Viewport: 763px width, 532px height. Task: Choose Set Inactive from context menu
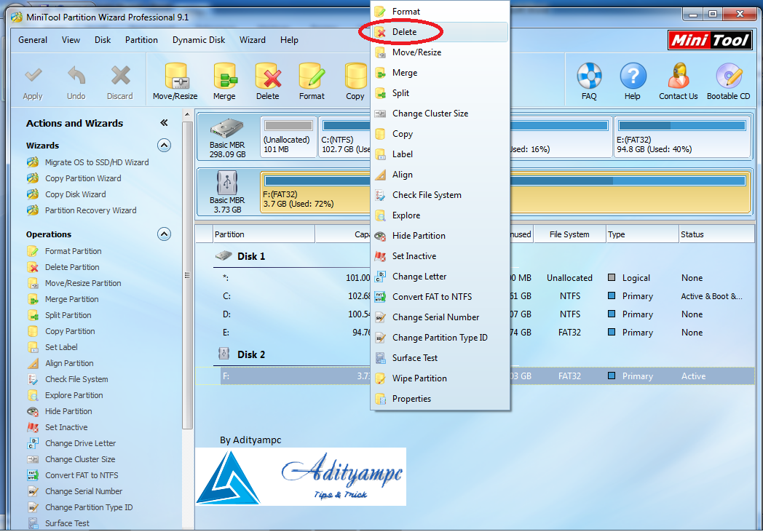(440, 256)
